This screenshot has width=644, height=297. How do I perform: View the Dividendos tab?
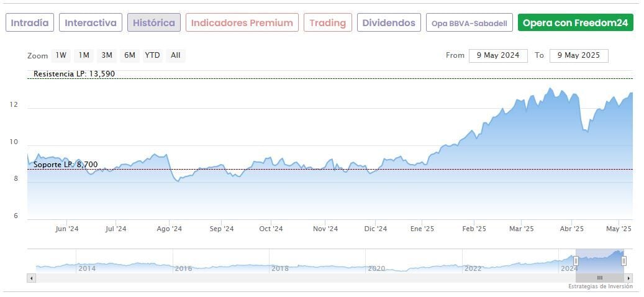(389, 23)
